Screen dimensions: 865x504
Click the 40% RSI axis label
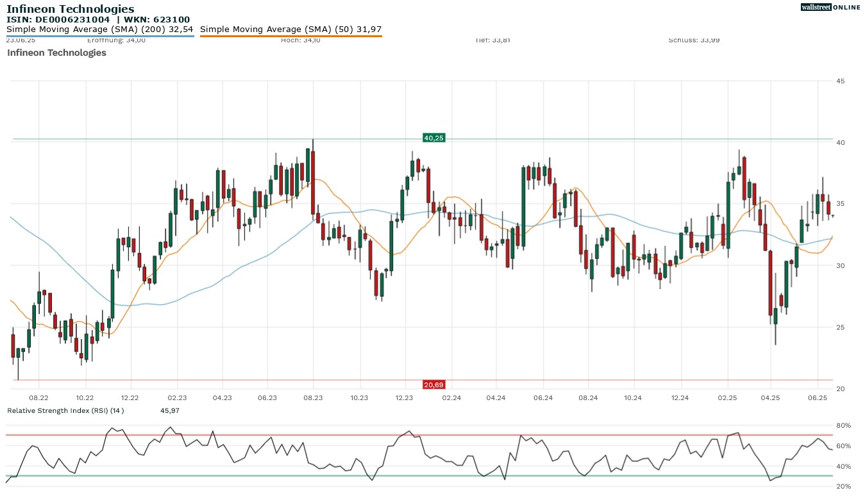pyautogui.click(x=843, y=466)
